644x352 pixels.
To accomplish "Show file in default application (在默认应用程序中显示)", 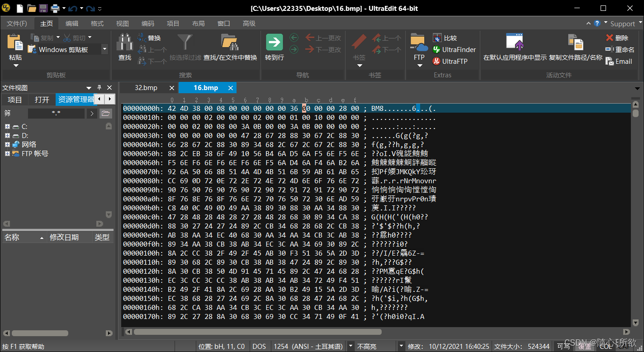I will pyautogui.click(x=515, y=48).
